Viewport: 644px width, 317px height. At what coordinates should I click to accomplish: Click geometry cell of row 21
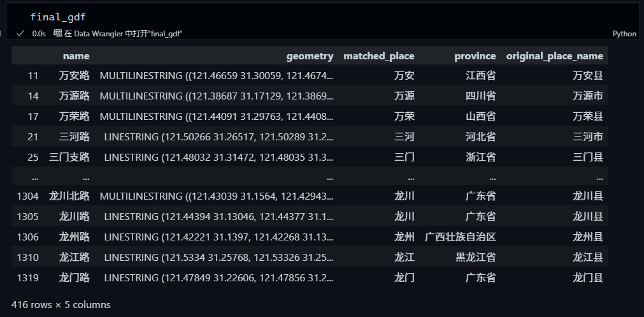click(x=218, y=137)
